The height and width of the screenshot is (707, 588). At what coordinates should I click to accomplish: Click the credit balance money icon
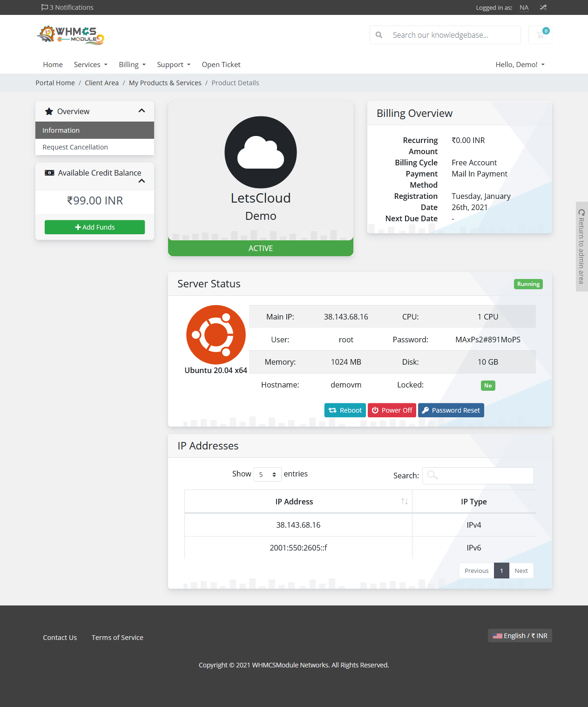(49, 173)
